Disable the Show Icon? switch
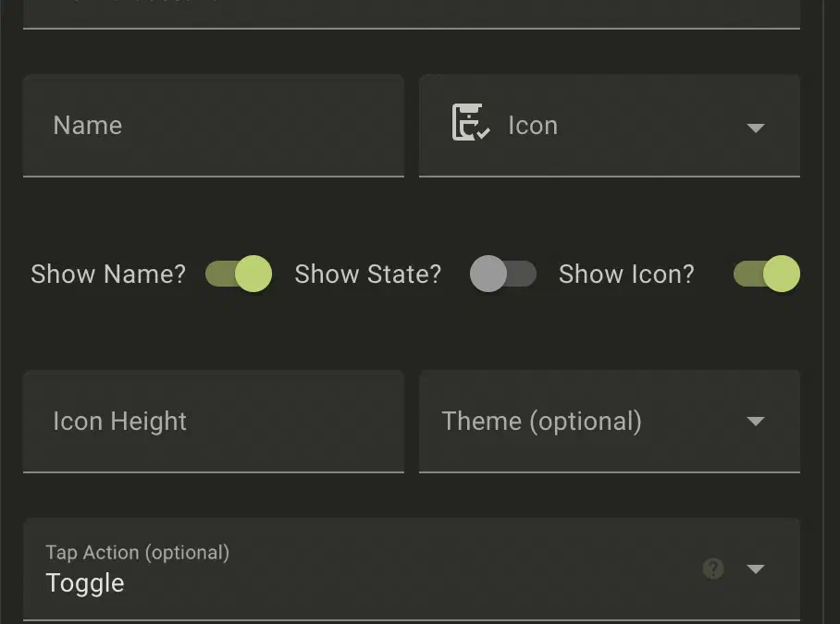This screenshot has height=624, width=840. point(766,275)
